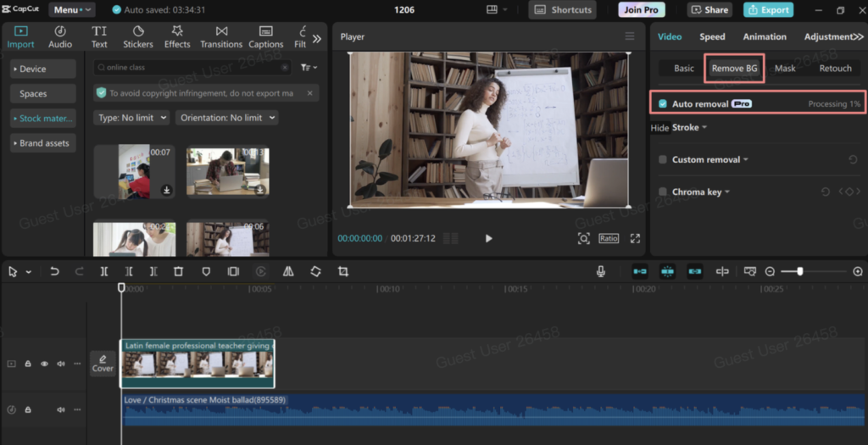Open the Orientation: No limit dropdown
The image size is (868, 445).
click(226, 118)
